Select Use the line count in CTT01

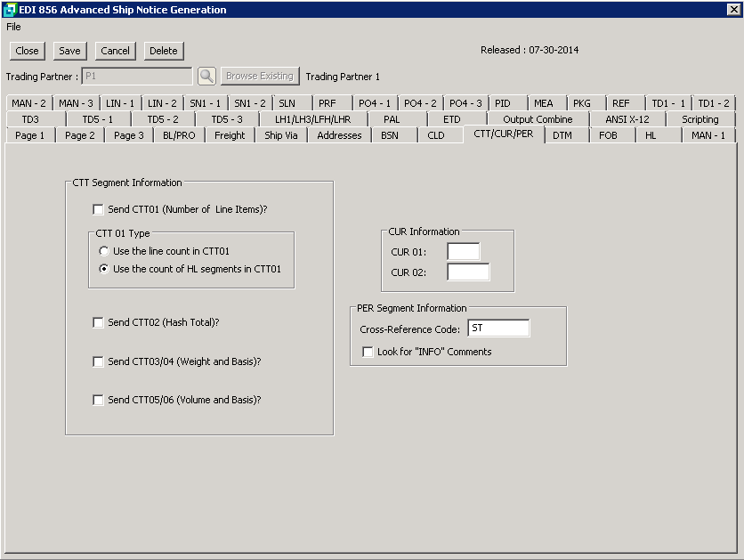point(104,252)
